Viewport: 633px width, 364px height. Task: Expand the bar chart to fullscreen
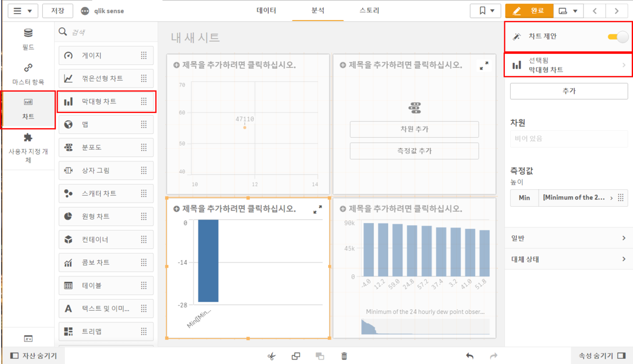point(318,210)
